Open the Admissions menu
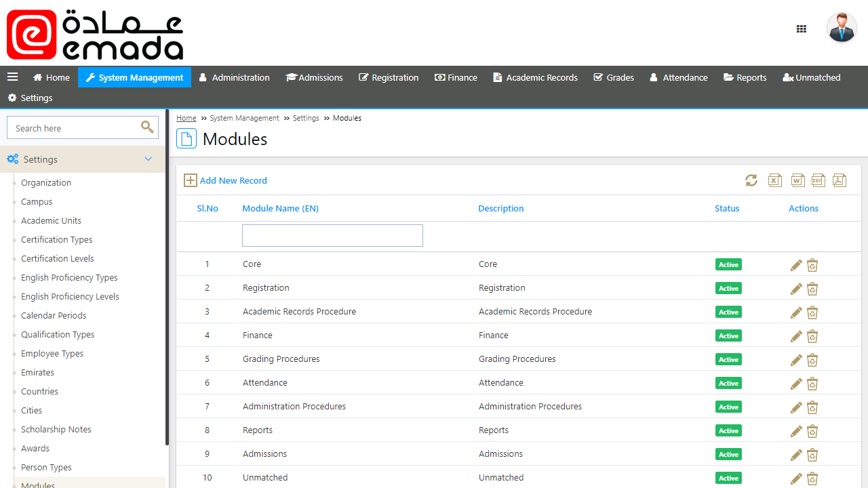 [x=314, y=77]
